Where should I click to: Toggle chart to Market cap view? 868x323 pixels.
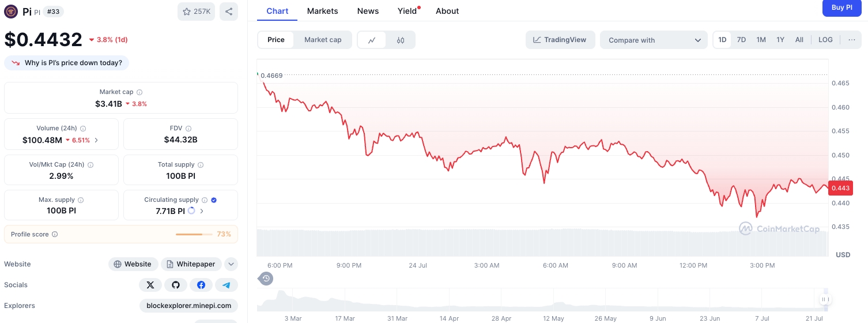click(323, 40)
